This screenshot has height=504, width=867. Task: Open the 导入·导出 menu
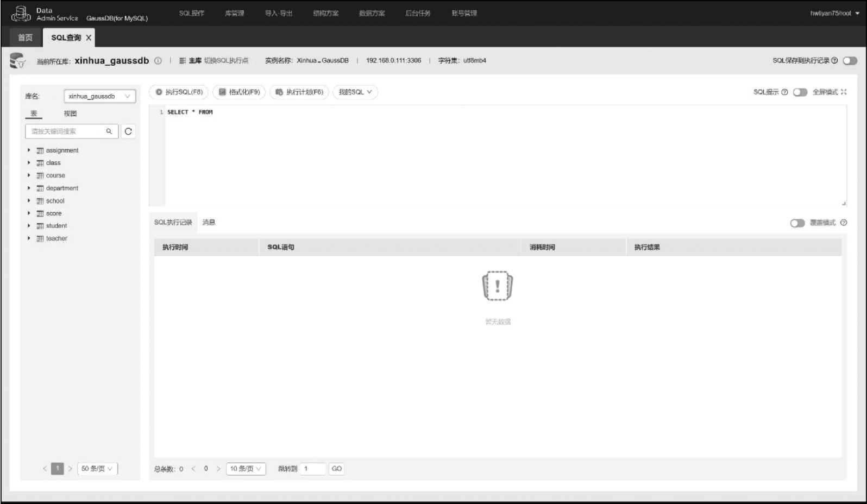tap(279, 14)
